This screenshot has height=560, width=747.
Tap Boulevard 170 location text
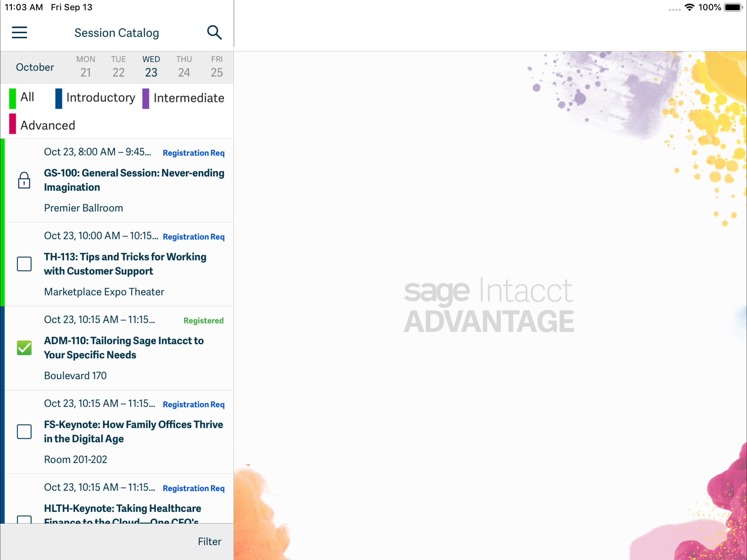[x=75, y=375]
